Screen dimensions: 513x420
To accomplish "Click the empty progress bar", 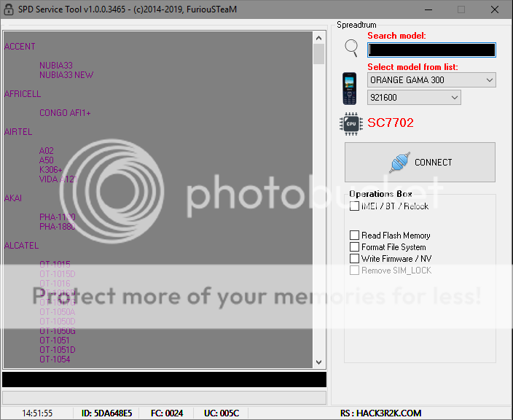I will pos(164,397).
